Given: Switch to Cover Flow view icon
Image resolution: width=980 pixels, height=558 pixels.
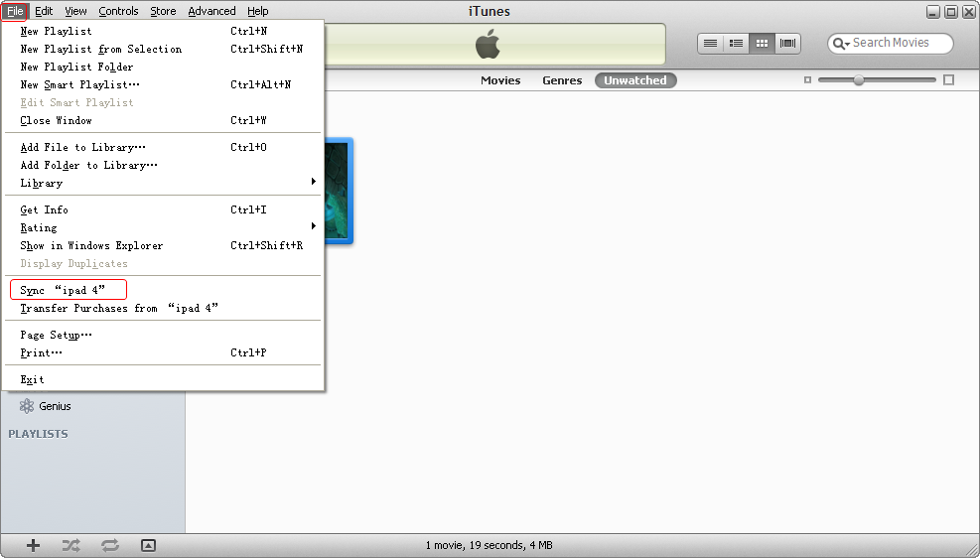Looking at the screenshot, I should tap(788, 43).
